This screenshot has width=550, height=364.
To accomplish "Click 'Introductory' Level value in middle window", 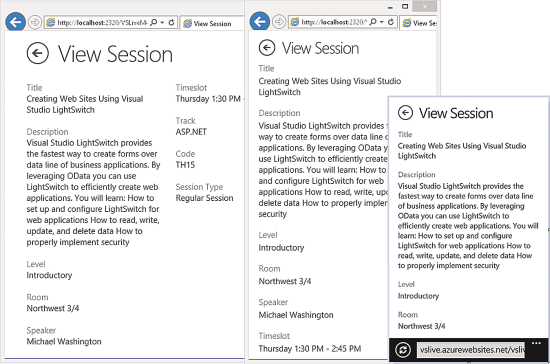I will click(281, 248).
